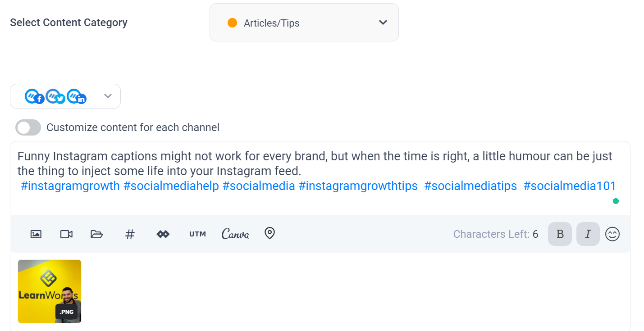Enable customize content for each channel
Viewport: 644px width, 331px height.
(28, 127)
